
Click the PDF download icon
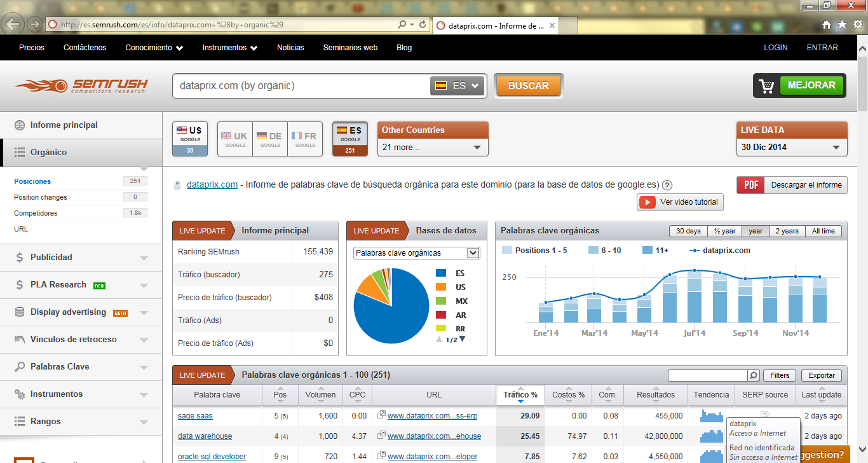[x=750, y=185]
